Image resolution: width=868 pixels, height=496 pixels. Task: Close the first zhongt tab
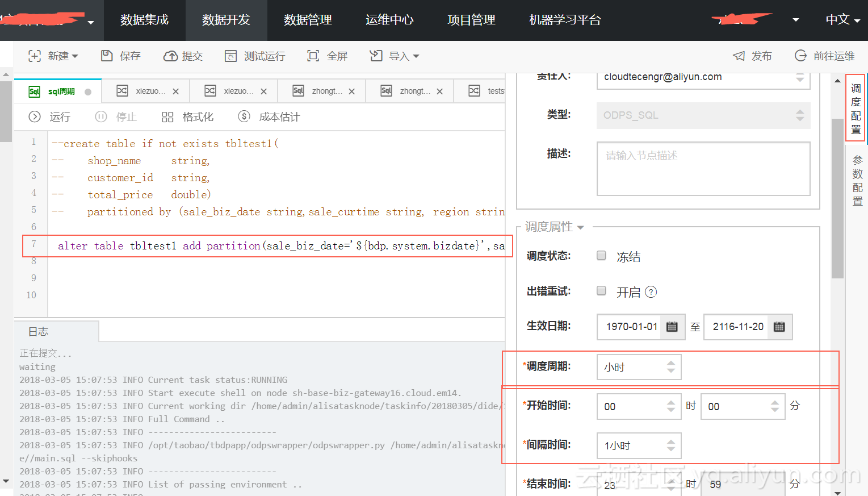(x=351, y=91)
